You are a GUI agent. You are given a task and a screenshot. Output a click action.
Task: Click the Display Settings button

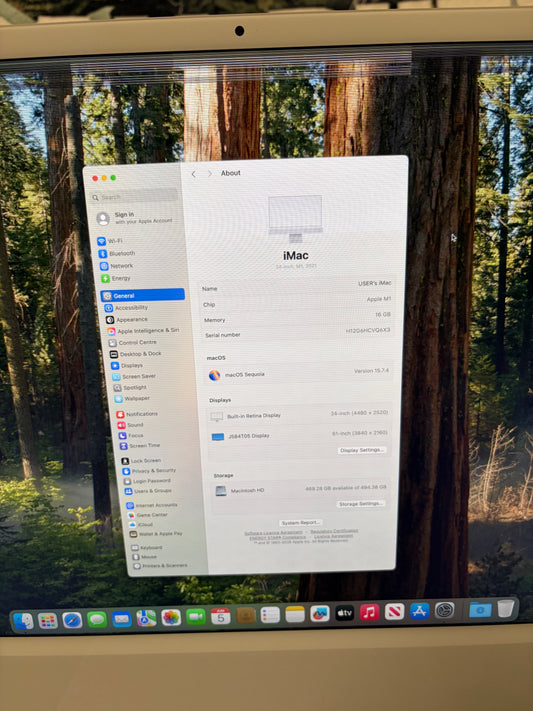pos(362,450)
